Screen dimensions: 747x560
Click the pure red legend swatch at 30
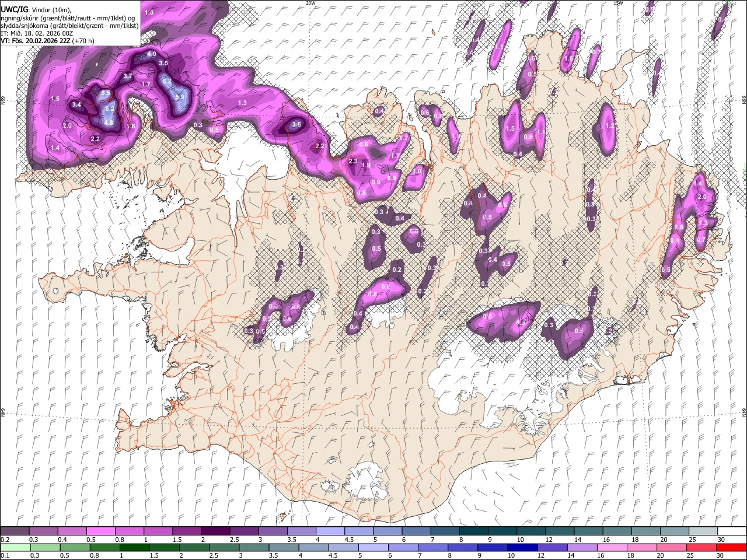[x=731, y=547]
